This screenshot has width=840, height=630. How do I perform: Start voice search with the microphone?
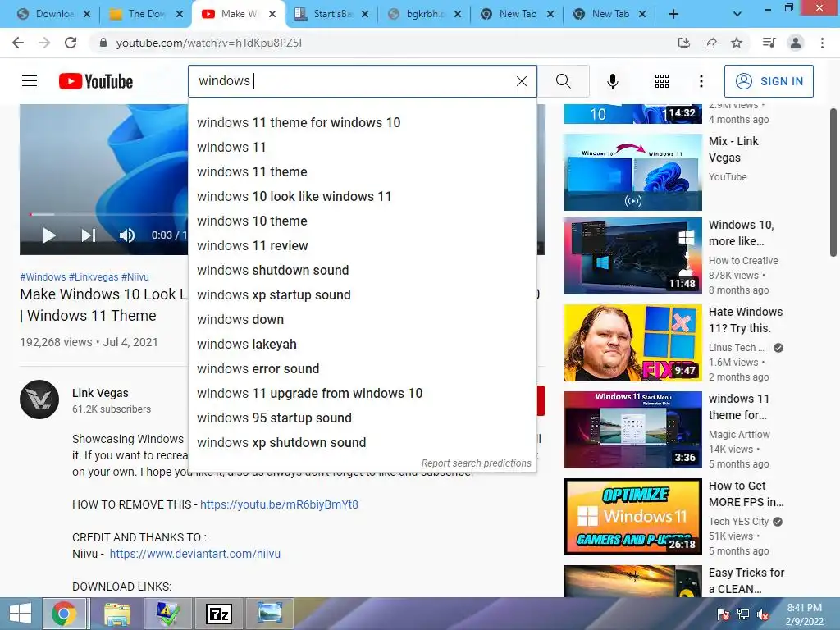click(612, 81)
